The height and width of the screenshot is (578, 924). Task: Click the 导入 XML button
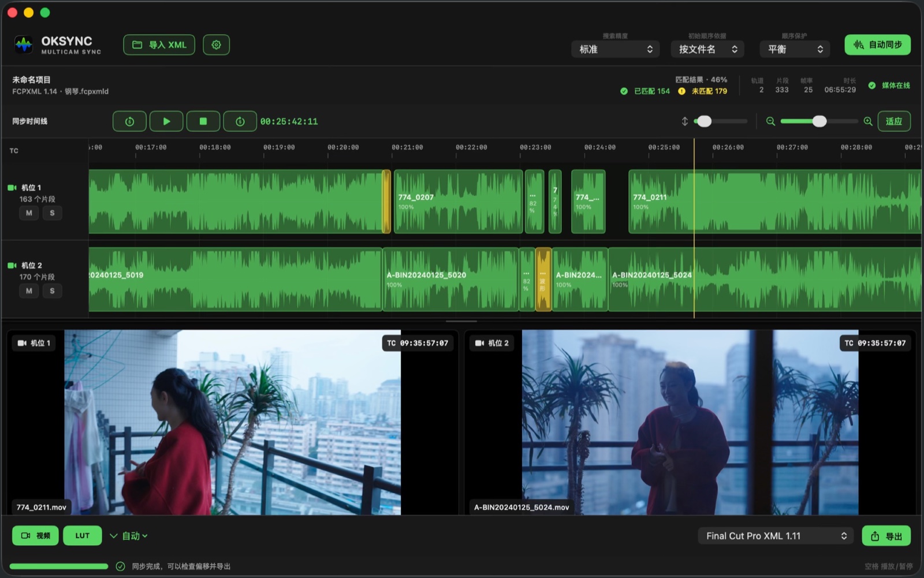pyautogui.click(x=159, y=45)
